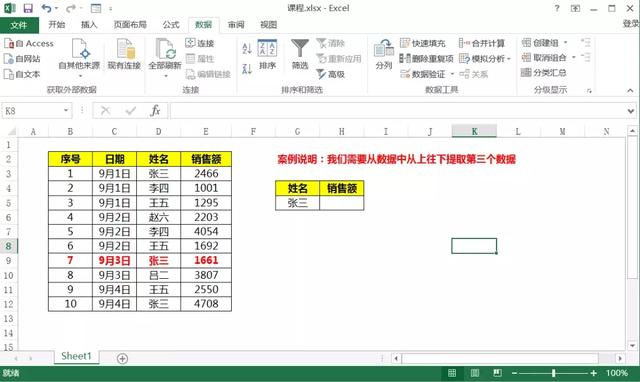Select cell with sales amount 4708

pos(206,304)
